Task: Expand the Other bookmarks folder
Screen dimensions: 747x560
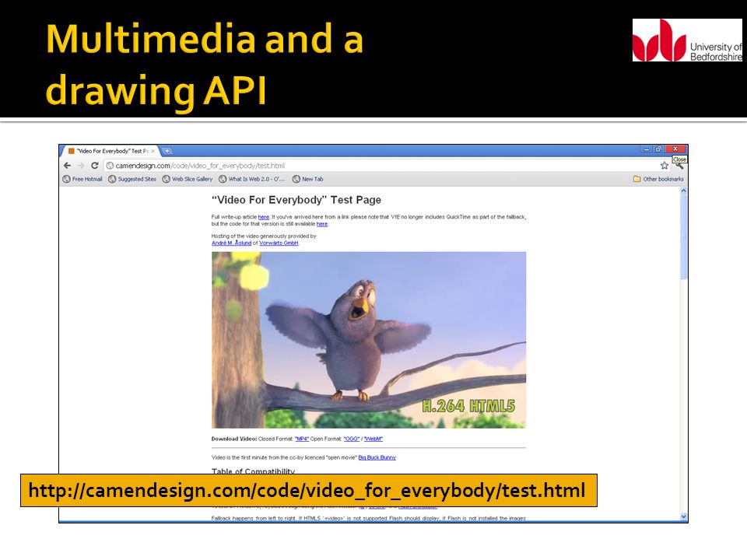Action: pyautogui.click(x=658, y=179)
